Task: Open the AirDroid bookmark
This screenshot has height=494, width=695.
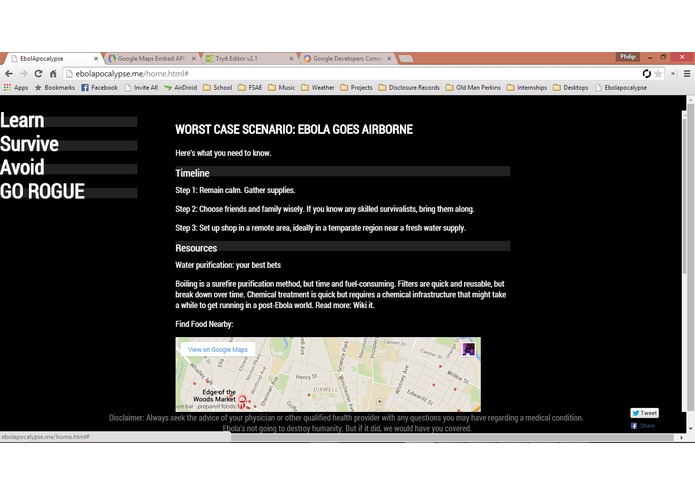Action: point(180,88)
